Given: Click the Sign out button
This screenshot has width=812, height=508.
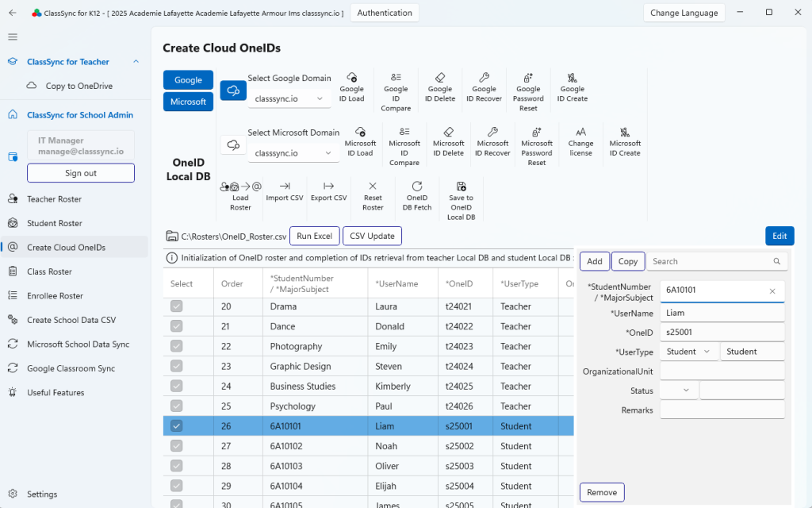Looking at the screenshot, I should pos(81,173).
